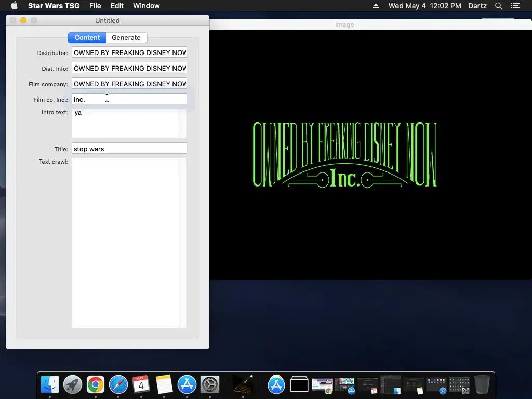Viewport: 532px width, 399px height.
Task: Open the App Store icon beside Notes
Action: tap(187, 385)
